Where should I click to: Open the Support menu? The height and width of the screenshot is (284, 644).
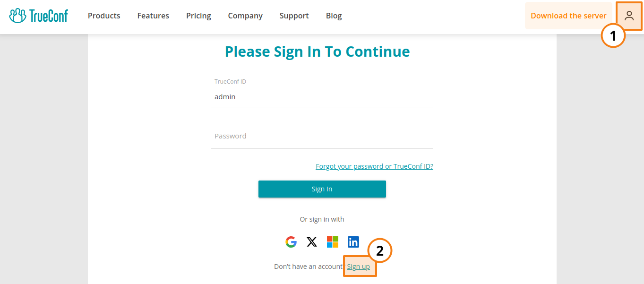coord(294,16)
